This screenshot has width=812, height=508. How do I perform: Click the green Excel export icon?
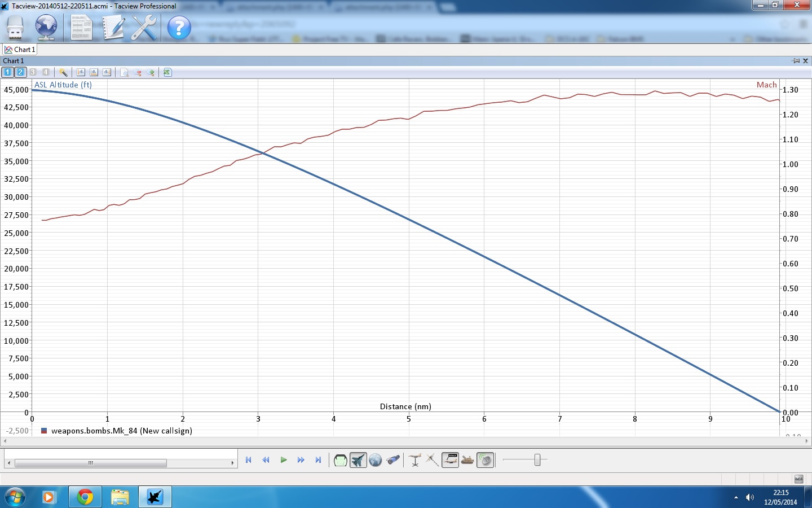(x=167, y=72)
